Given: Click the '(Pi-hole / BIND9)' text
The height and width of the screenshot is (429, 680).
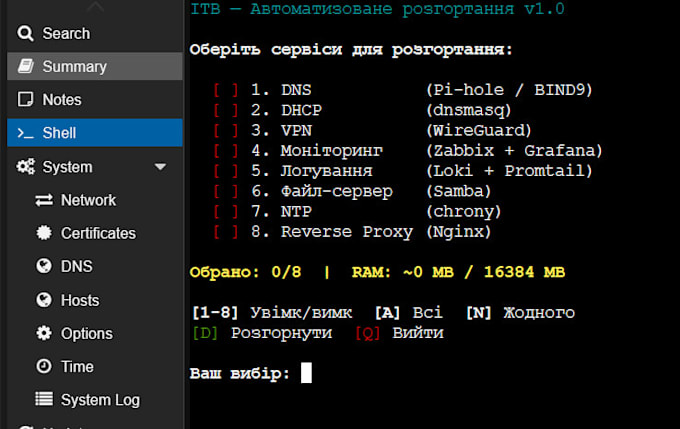Looking at the screenshot, I should (509, 90).
